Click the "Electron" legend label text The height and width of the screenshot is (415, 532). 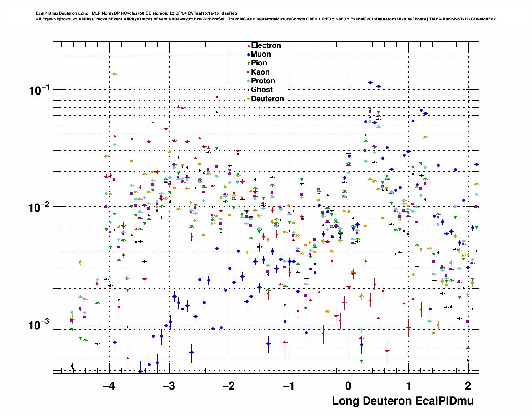click(266, 45)
